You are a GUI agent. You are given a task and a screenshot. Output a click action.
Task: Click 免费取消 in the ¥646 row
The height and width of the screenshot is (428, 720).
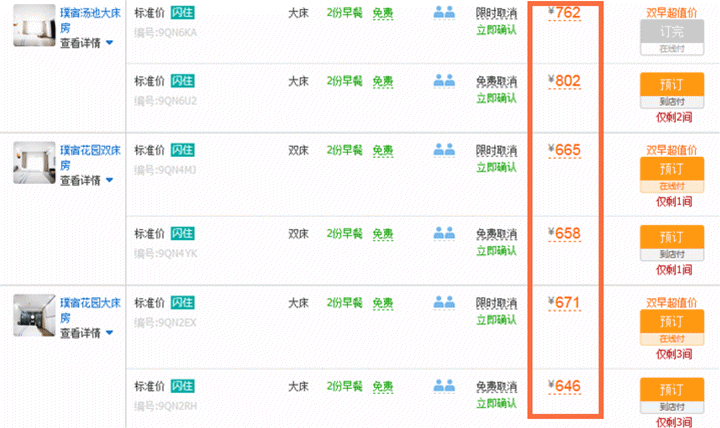(x=496, y=387)
